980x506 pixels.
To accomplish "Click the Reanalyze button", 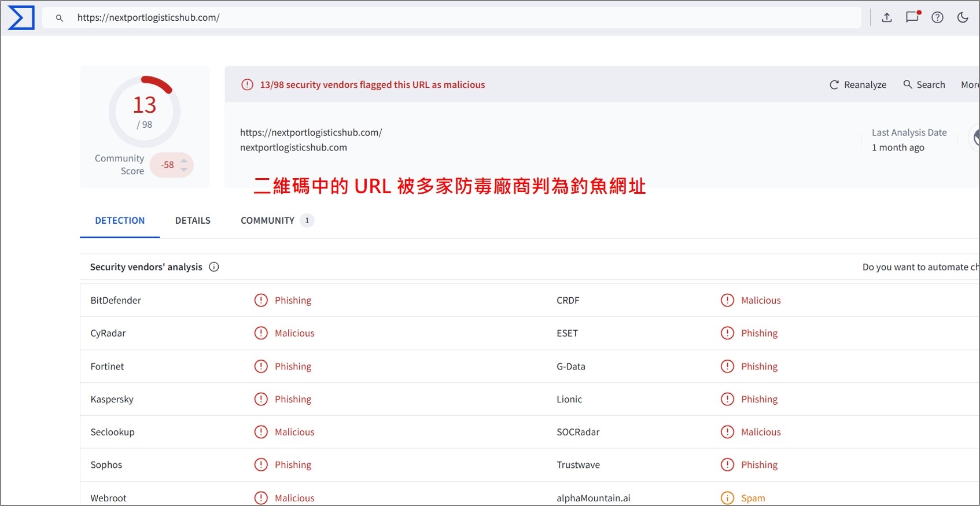I will point(858,84).
